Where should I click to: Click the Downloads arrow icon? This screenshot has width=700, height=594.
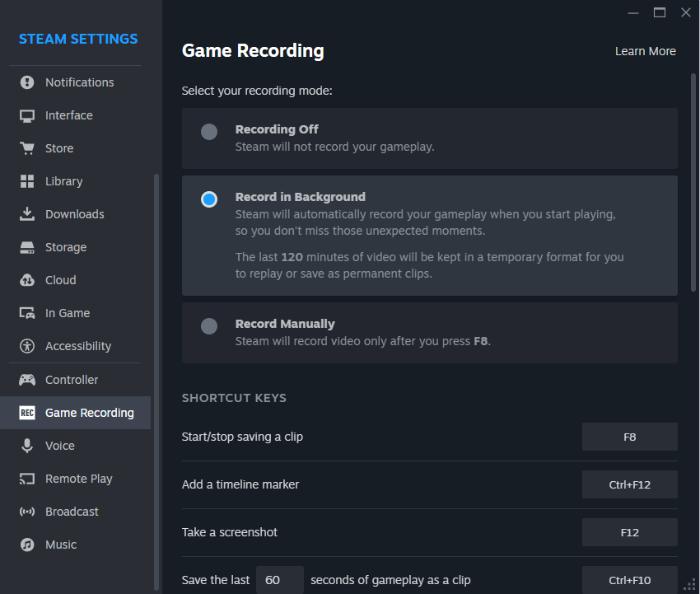pos(27,214)
